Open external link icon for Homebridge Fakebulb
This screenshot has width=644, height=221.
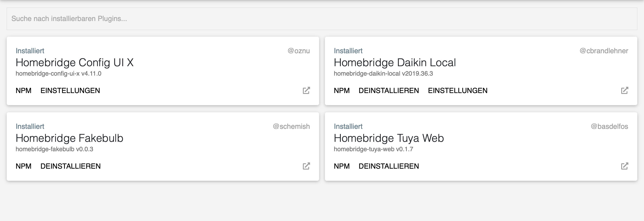click(x=306, y=166)
